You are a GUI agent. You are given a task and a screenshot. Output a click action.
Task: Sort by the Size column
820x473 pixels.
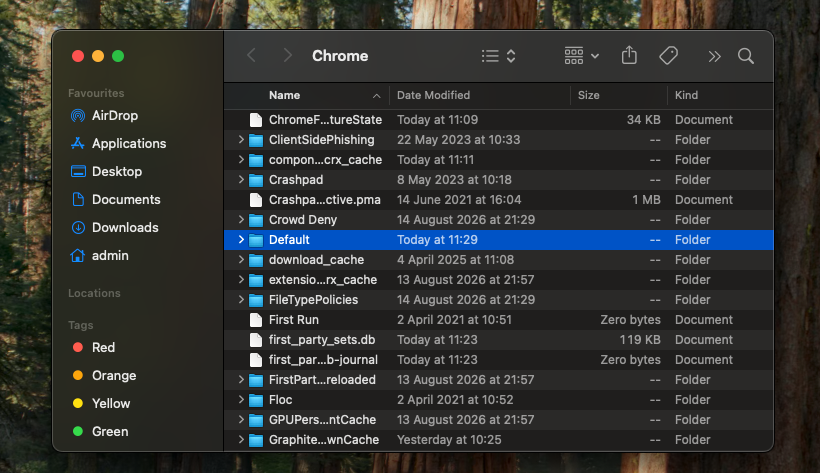coord(588,95)
